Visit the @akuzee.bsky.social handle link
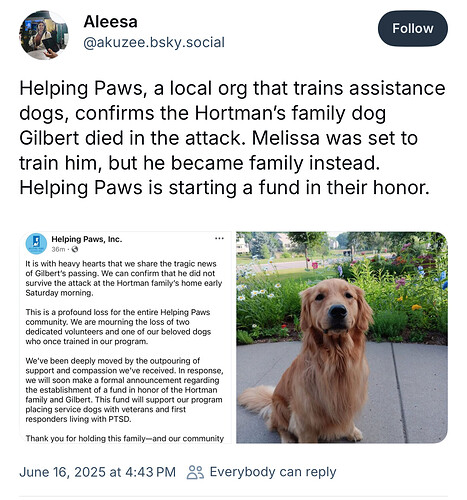 click(x=154, y=43)
